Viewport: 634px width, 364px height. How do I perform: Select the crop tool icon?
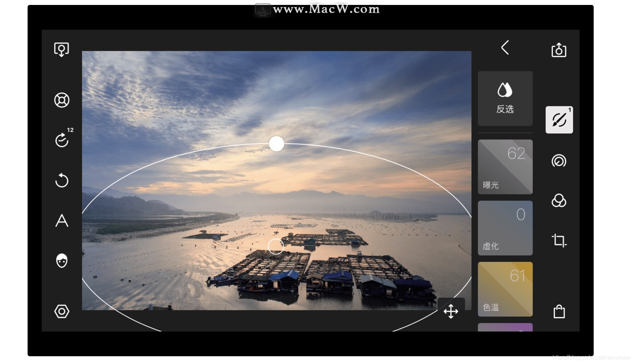(x=559, y=240)
